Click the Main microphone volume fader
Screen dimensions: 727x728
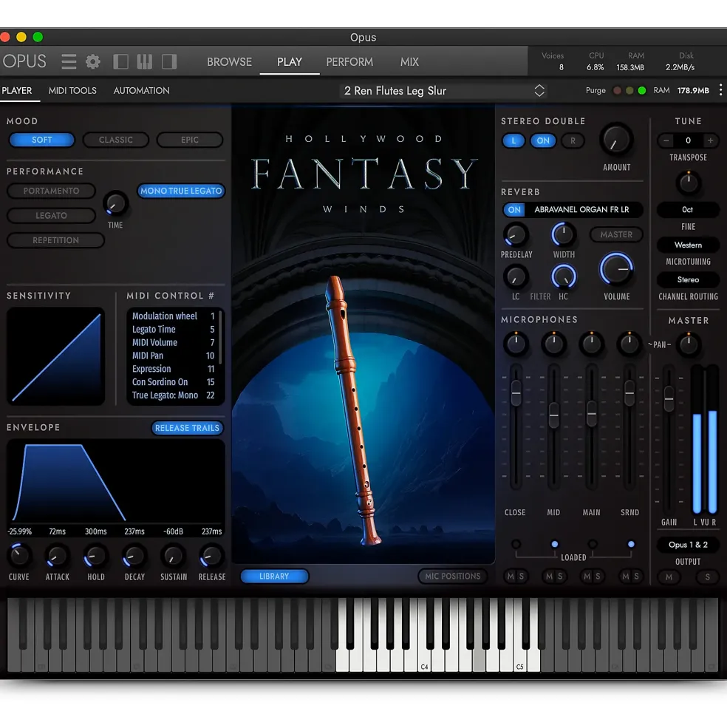coord(592,413)
